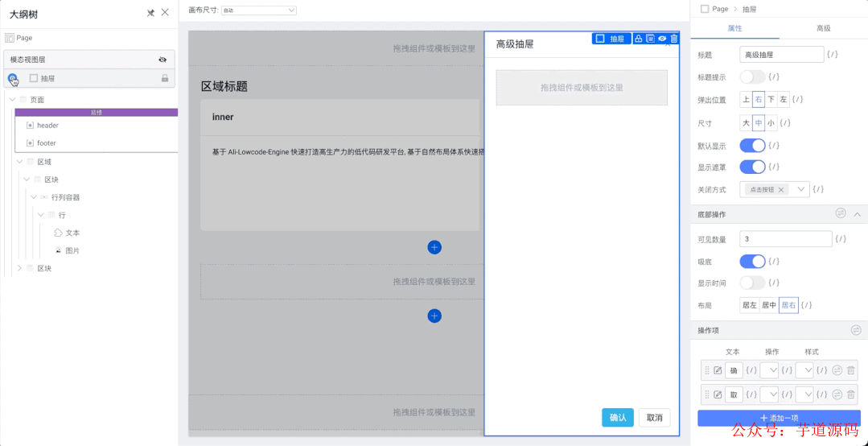The height and width of the screenshot is (446, 868).
Task: Select 抽屉 node in modal view layer
Action: click(x=47, y=79)
